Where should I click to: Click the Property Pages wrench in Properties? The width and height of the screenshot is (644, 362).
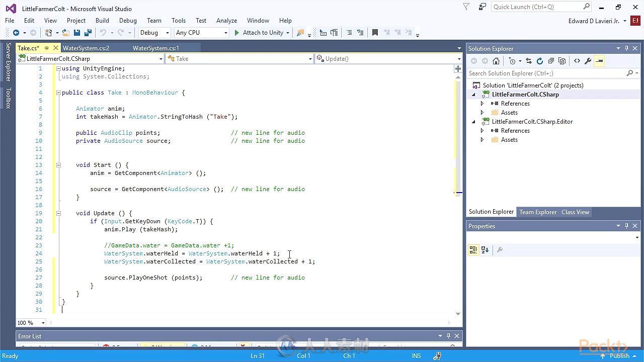point(500,249)
